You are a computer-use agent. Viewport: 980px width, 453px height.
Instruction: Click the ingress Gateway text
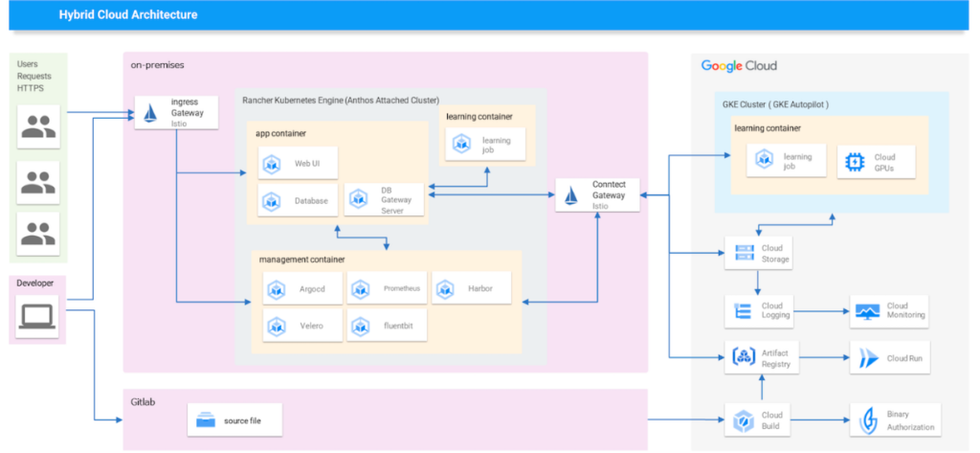pyautogui.click(x=187, y=107)
